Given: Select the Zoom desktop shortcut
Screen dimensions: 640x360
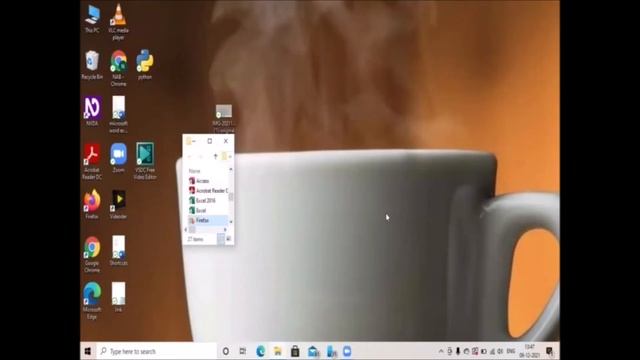Looking at the screenshot, I should [118, 158].
